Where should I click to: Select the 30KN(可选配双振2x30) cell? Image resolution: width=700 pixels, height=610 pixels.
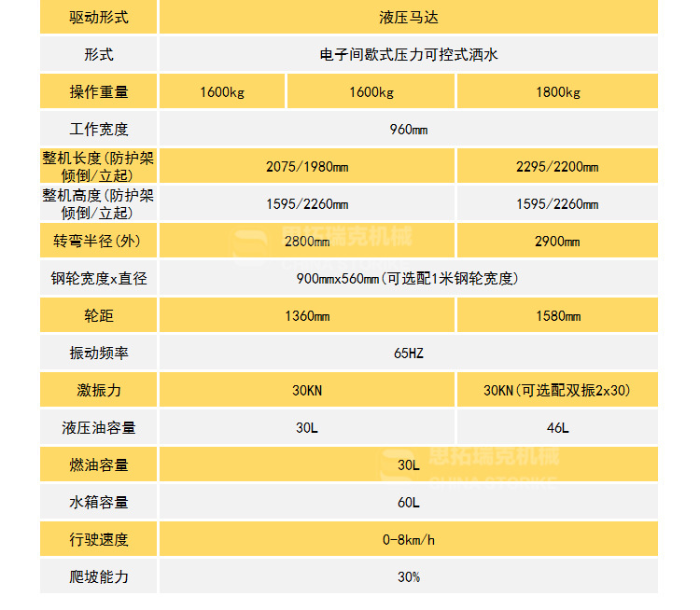point(557,391)
